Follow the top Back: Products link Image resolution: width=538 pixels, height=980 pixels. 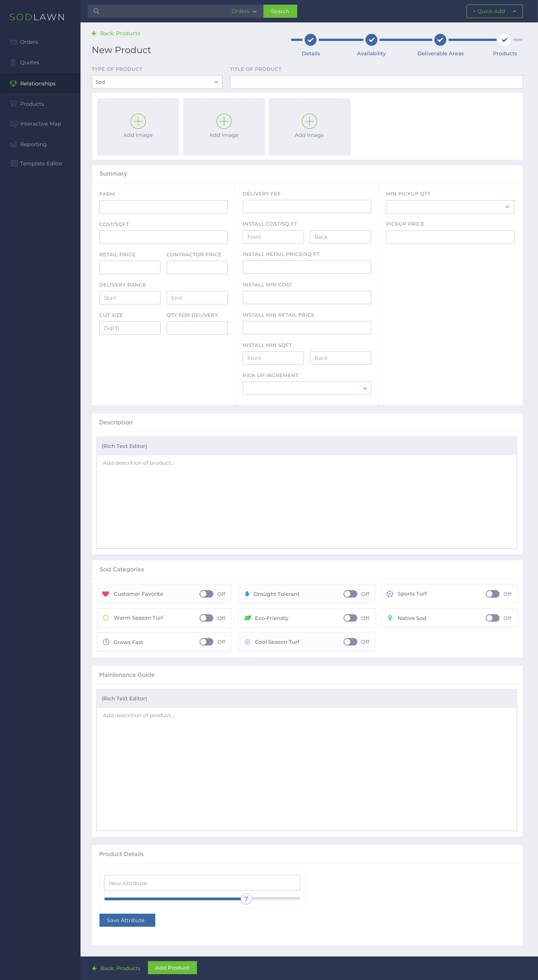tap(116, 33)
